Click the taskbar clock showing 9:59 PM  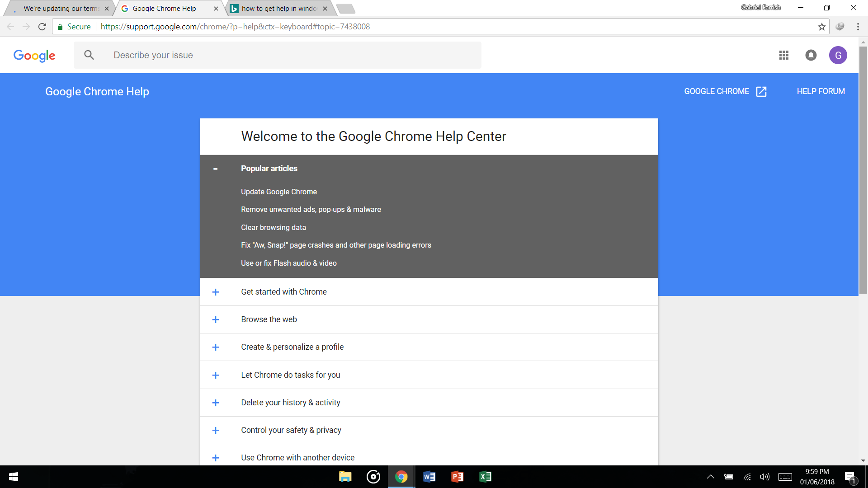(x=817, y=477)
